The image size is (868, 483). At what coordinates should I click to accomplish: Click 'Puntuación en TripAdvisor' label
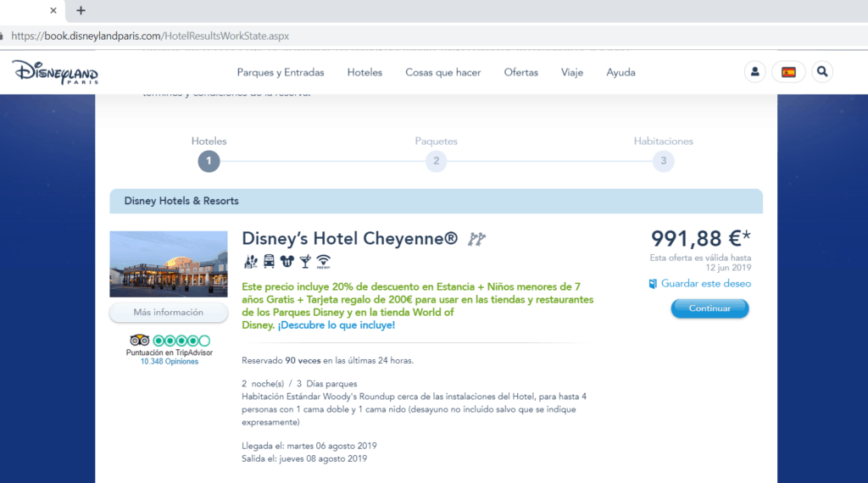(x=170, y=353)
